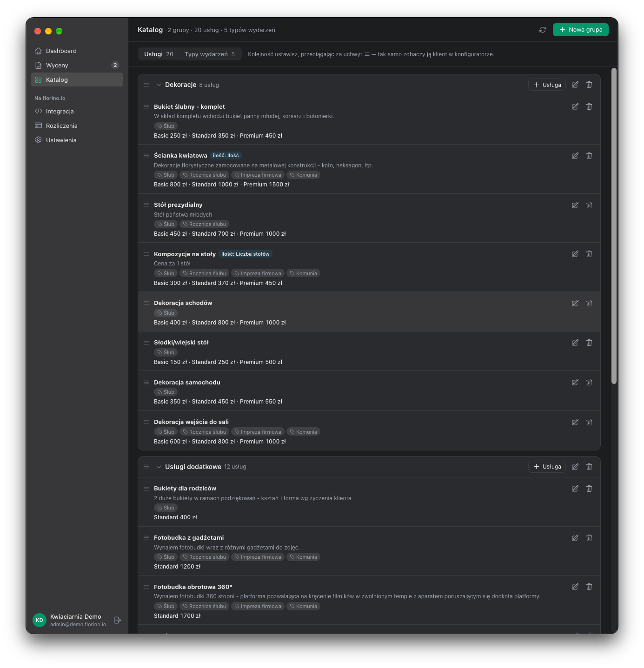Edit the Usługi dodatkowe group
The width and height of the screenshot is (644, 668).
tap(575, 467)
